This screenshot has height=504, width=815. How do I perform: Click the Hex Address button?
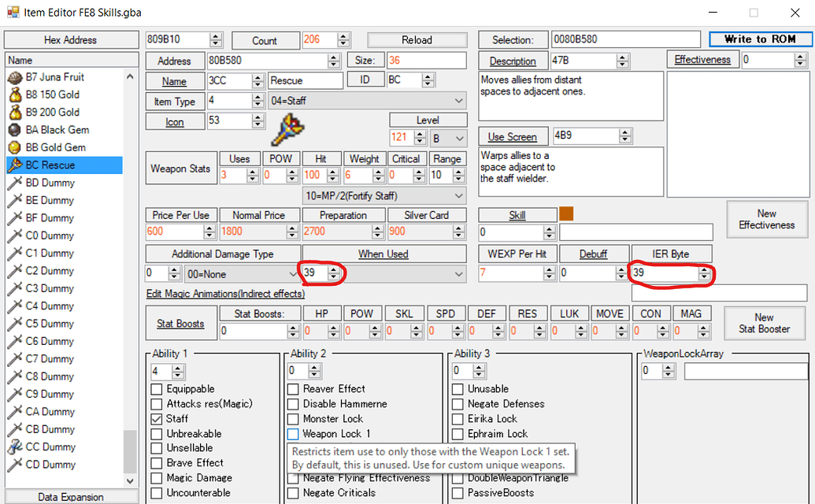(71, 40)
